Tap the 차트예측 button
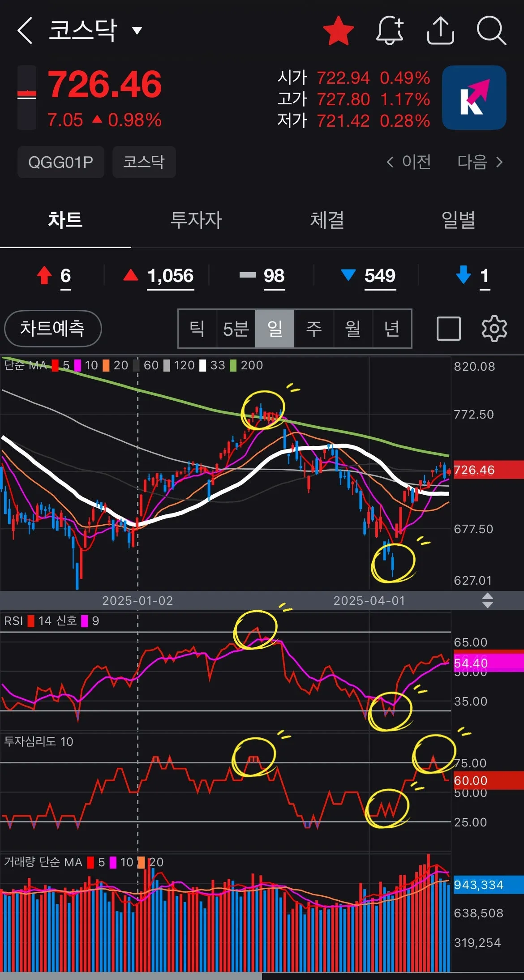Screen dimensions: 524x980 53,329
